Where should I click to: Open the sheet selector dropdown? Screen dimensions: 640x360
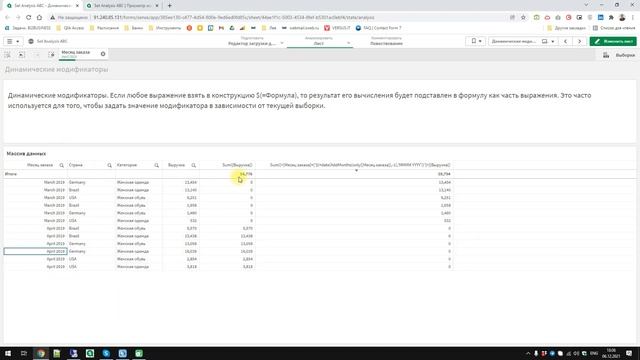(x=522, y=41)
